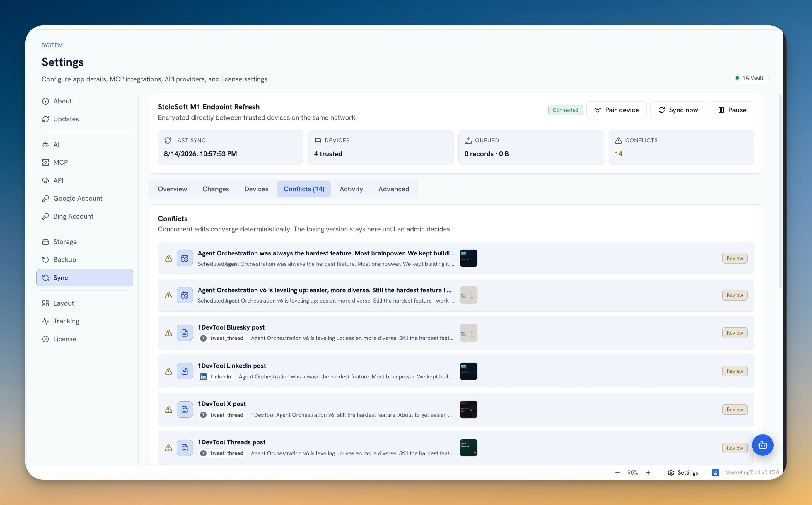Screen dimensions: 812x505
Task: Review the Agent Orchestration v6 scheduled conflict
Action: (x=734, y=295)
